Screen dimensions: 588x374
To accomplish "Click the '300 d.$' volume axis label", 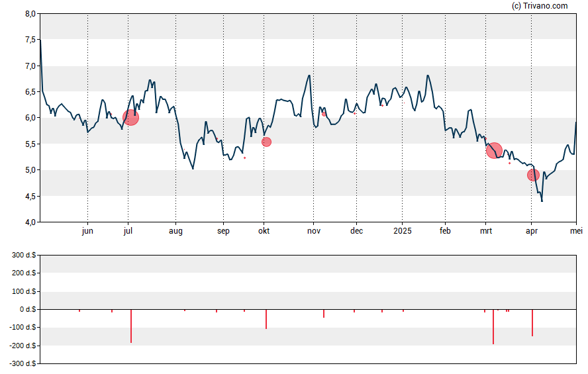I will [24, 256].
